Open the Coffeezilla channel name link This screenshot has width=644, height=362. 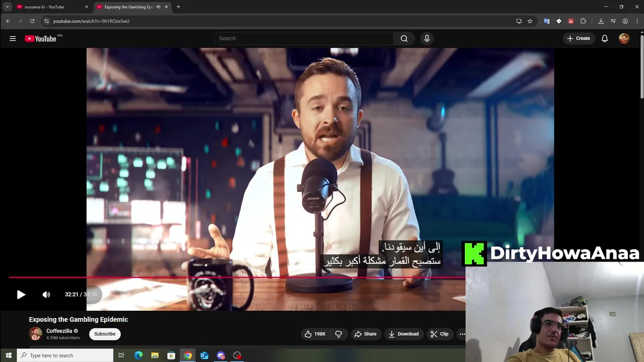point(59,331)
